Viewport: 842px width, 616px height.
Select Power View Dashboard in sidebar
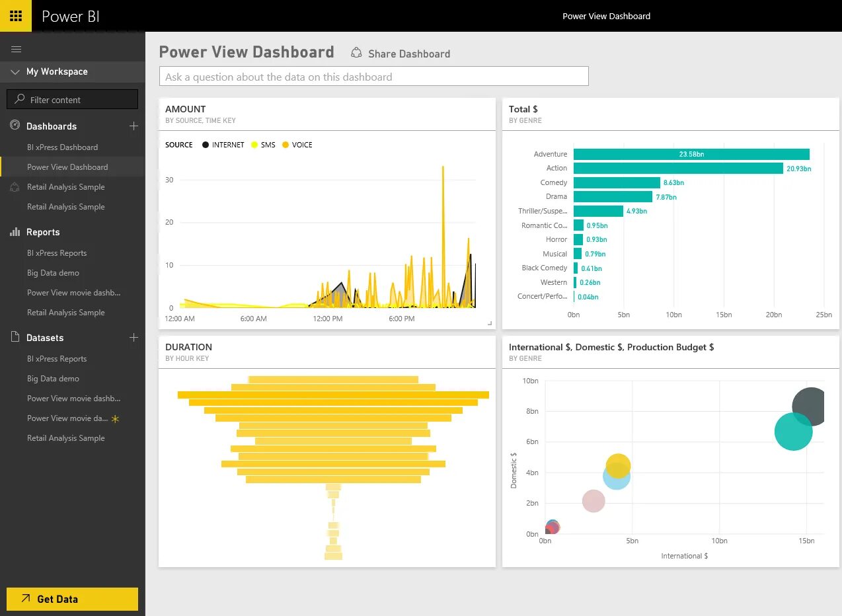[67, 167]
